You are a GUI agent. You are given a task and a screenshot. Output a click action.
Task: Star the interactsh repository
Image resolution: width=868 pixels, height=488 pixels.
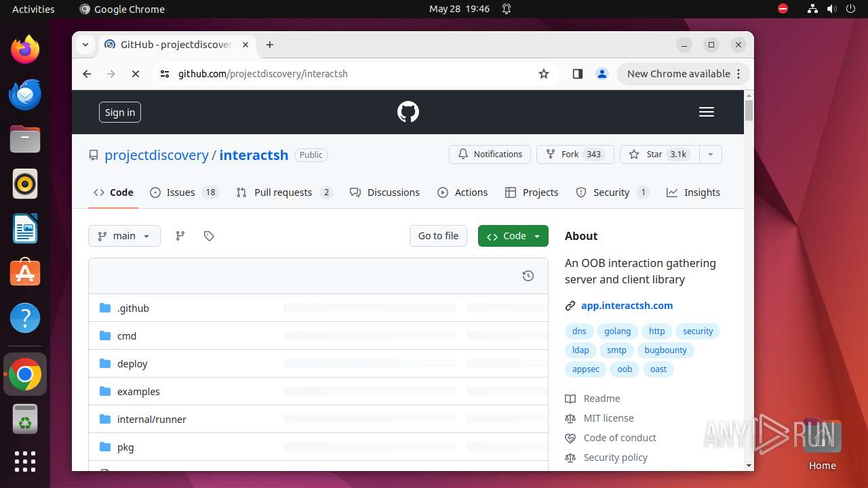(x=659, y=155)
